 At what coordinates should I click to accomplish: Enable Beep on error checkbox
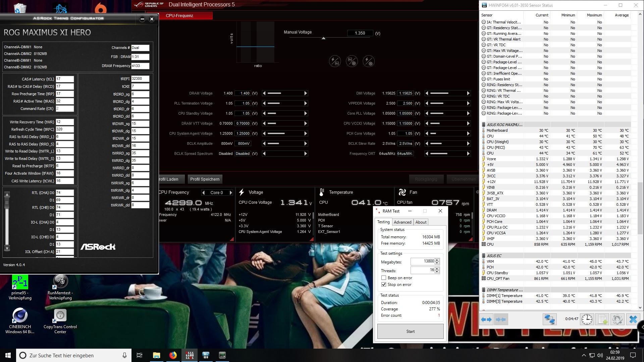384,278
